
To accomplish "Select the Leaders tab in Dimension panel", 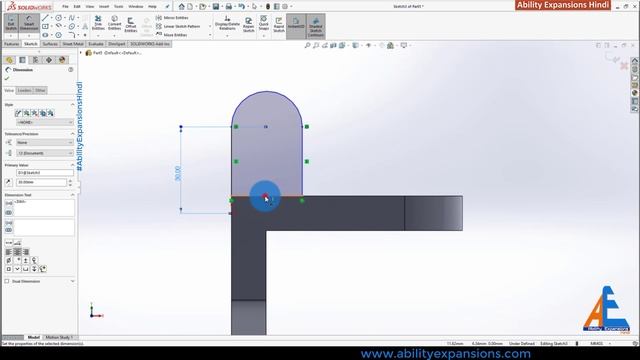I will click(x=24, y=91).
